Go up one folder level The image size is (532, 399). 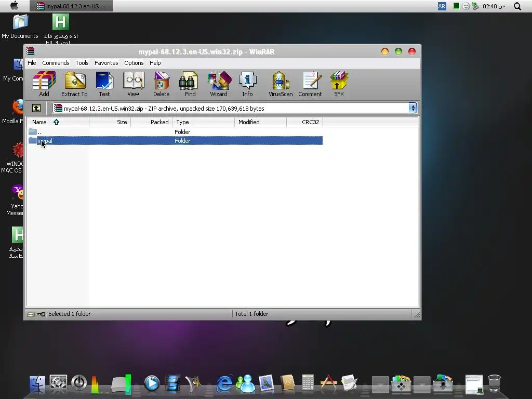[x=36, y=108]
